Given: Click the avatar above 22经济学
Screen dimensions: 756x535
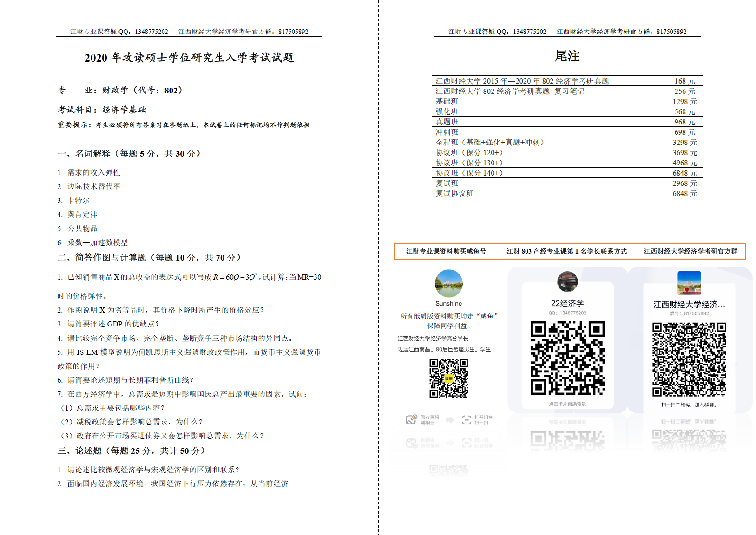Looking at the screenshot, I should coord(567,281).
